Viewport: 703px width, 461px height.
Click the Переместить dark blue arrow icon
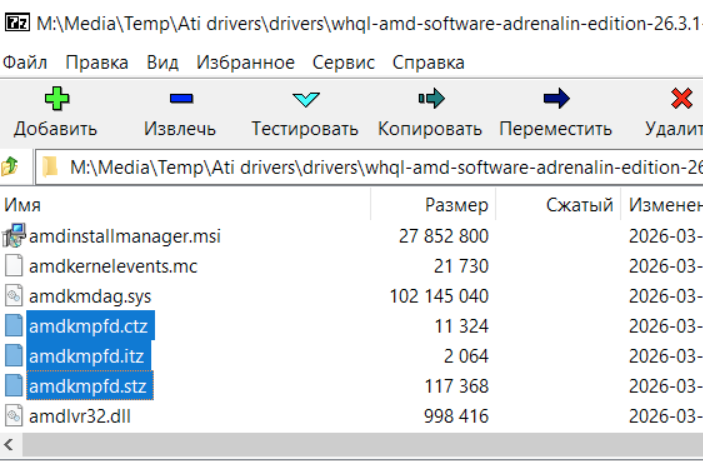(556, 98)
